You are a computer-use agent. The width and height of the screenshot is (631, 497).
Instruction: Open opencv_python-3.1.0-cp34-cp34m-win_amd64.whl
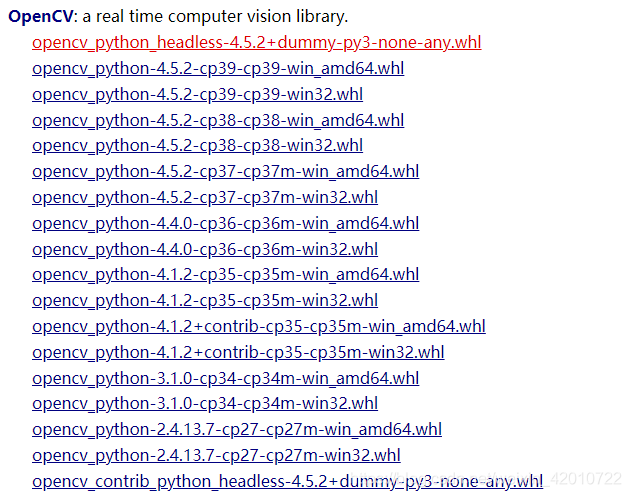coord(226,379)
